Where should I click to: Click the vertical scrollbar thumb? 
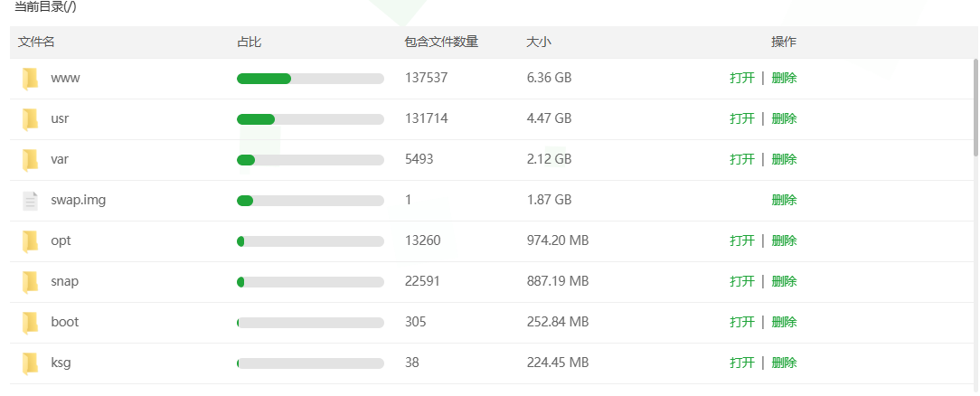pos(976,107)
